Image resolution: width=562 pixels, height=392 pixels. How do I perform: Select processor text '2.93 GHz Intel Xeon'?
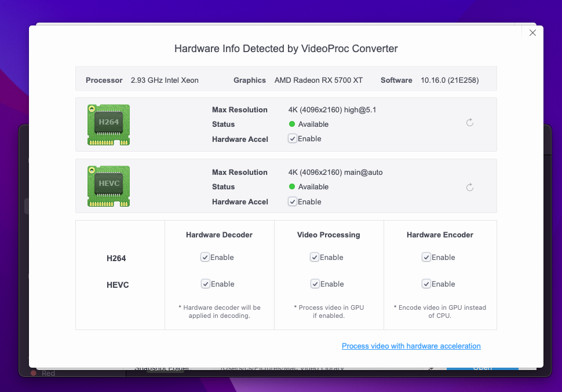(165, 80)
